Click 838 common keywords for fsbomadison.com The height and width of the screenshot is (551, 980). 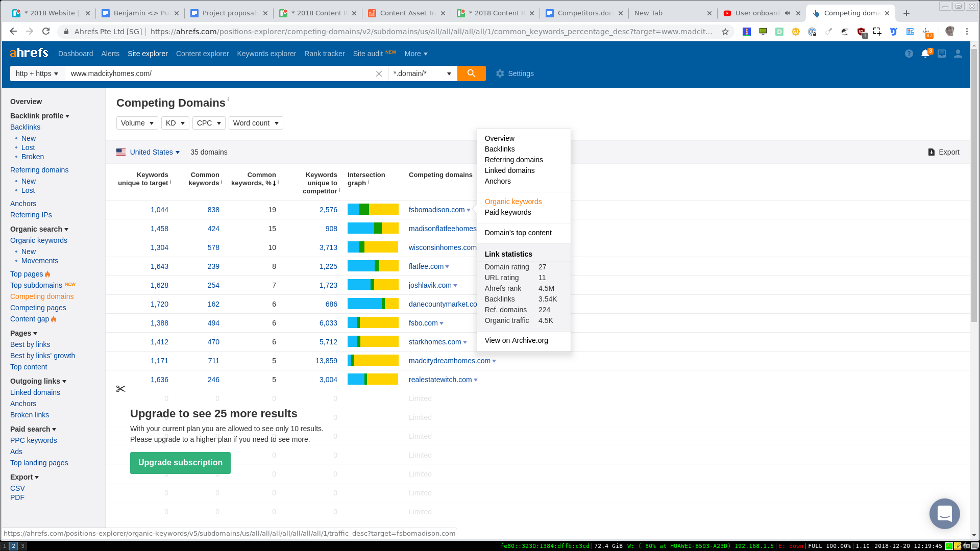click(x=213, y=210)
